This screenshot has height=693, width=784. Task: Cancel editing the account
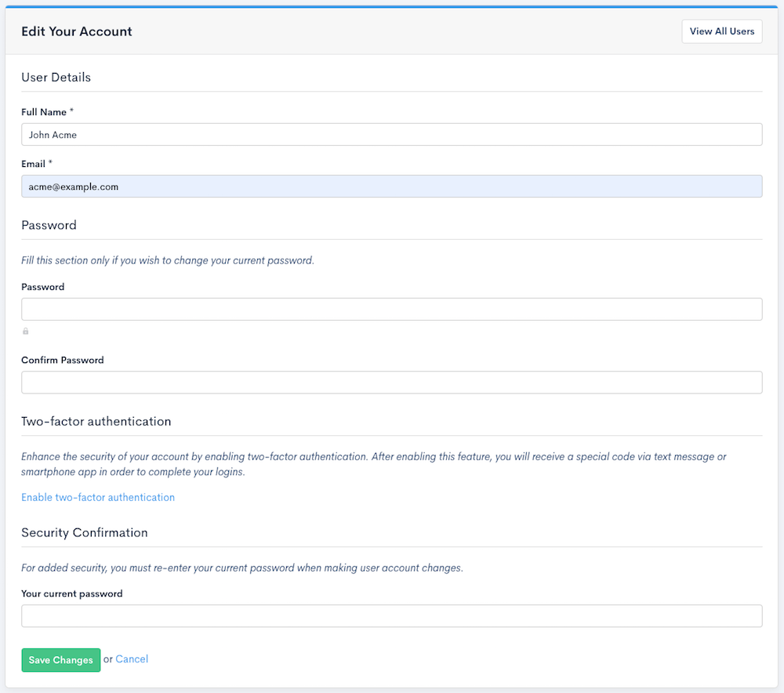pyautogui.click(x=132, y=659)
